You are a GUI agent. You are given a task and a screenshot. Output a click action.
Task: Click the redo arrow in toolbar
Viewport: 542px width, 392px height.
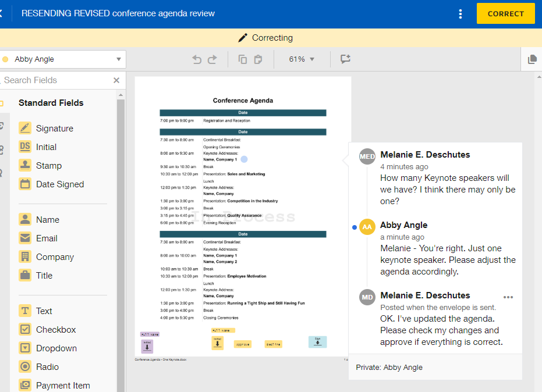pyautogui.click(x=212, y=59)
